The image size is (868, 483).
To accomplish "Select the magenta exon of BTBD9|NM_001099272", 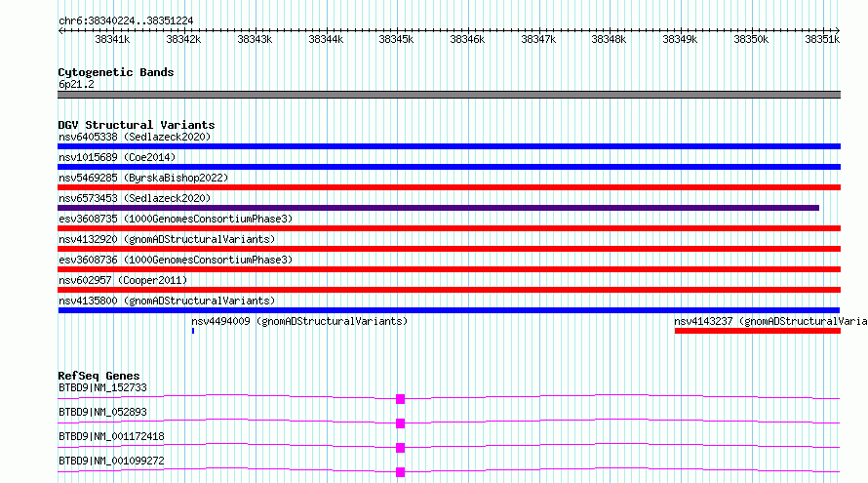I will [400, 472].
